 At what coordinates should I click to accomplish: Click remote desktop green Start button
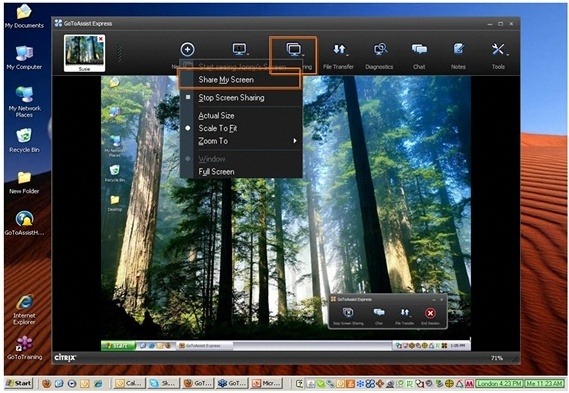pos(118,345)
